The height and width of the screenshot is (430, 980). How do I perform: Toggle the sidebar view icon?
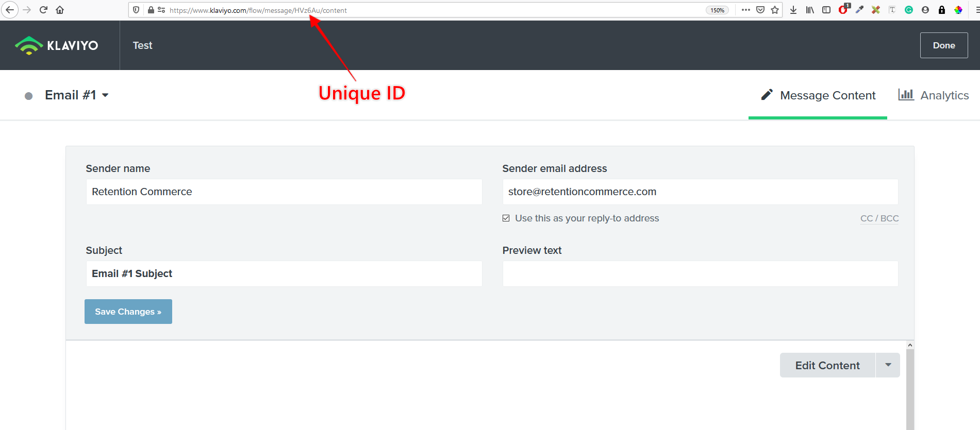click(x=826, y=10)
